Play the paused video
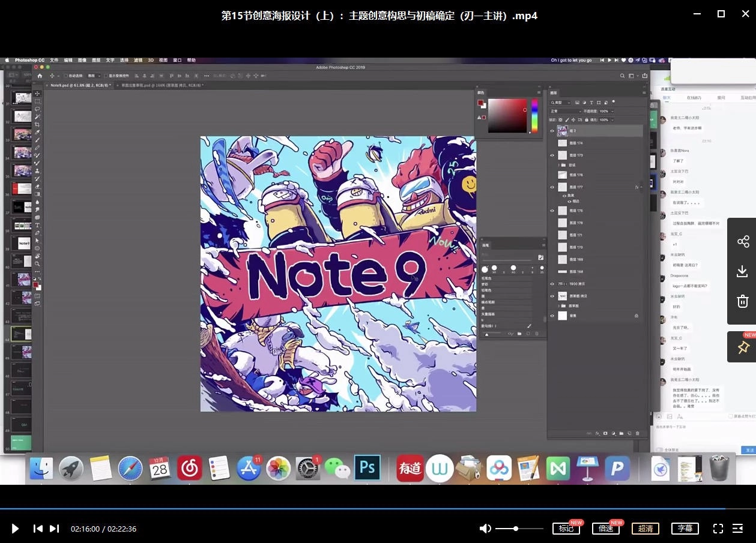This screenshot has width=756, height=543. pos(16,529)
